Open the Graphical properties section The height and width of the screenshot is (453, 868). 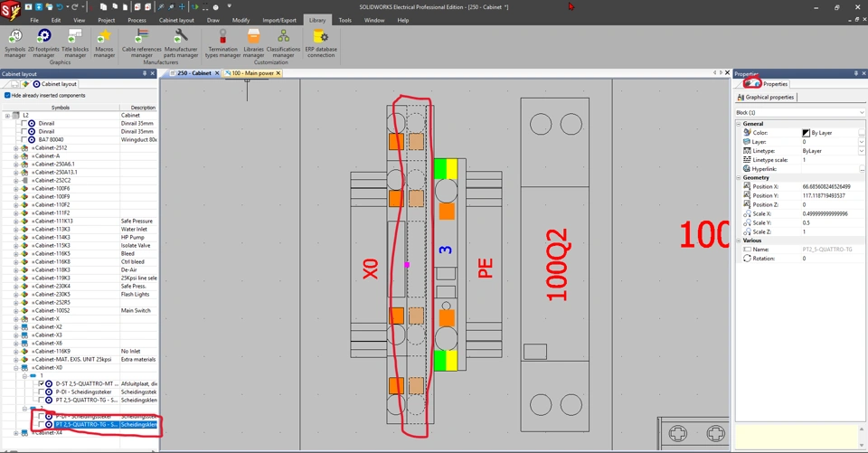click(x=766, y=97)
